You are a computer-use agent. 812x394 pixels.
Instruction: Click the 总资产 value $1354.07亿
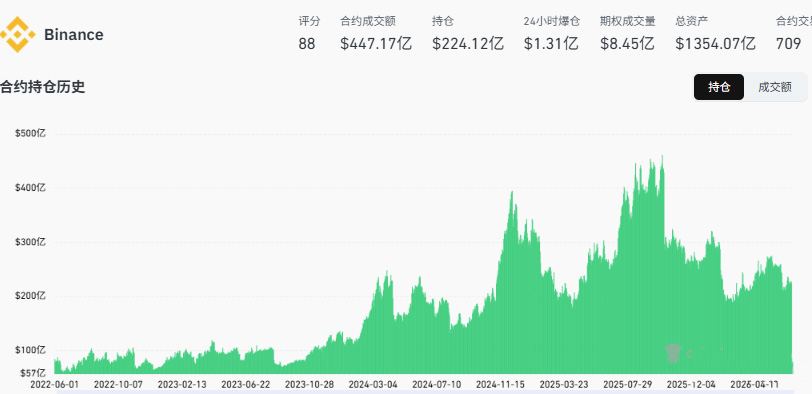tap(715, 43)
